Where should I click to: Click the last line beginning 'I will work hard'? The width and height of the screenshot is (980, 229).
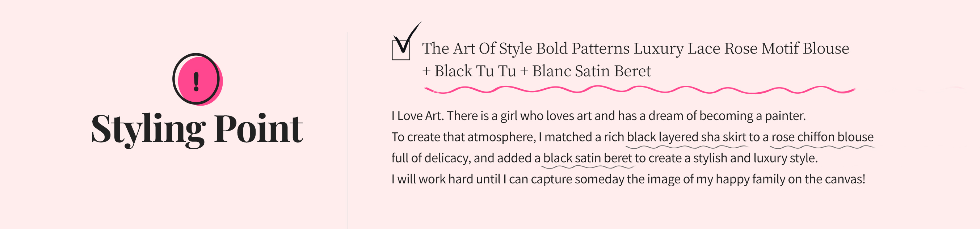tap(628, 179)
